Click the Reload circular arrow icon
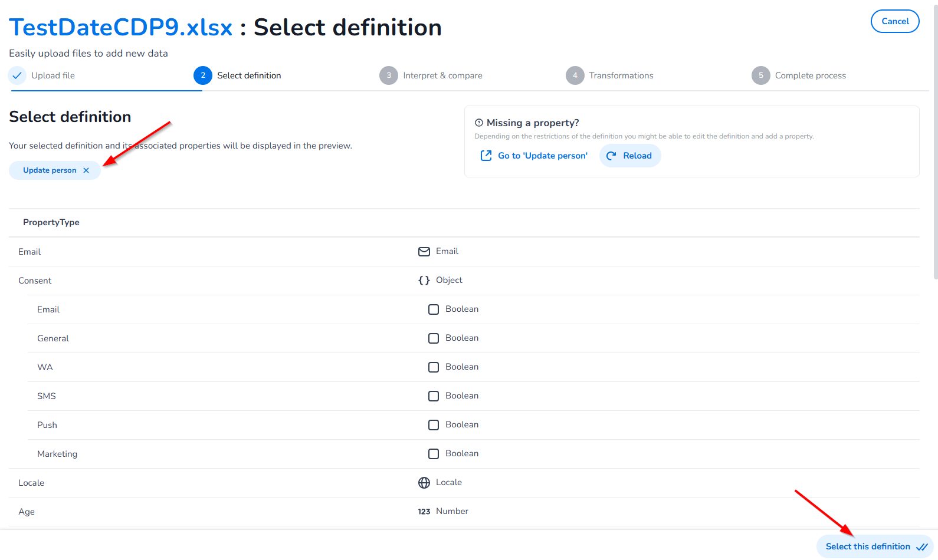 tap(611, 156)
